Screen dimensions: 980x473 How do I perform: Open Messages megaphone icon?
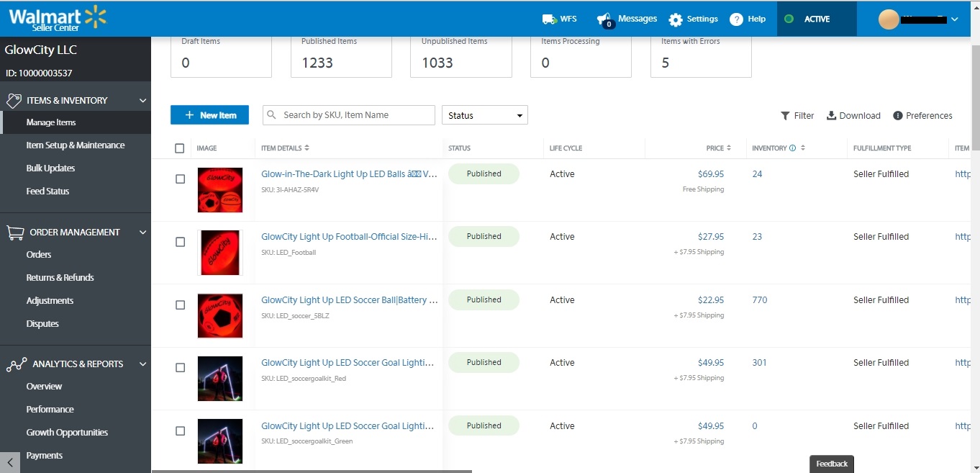[x=604, y=19]
